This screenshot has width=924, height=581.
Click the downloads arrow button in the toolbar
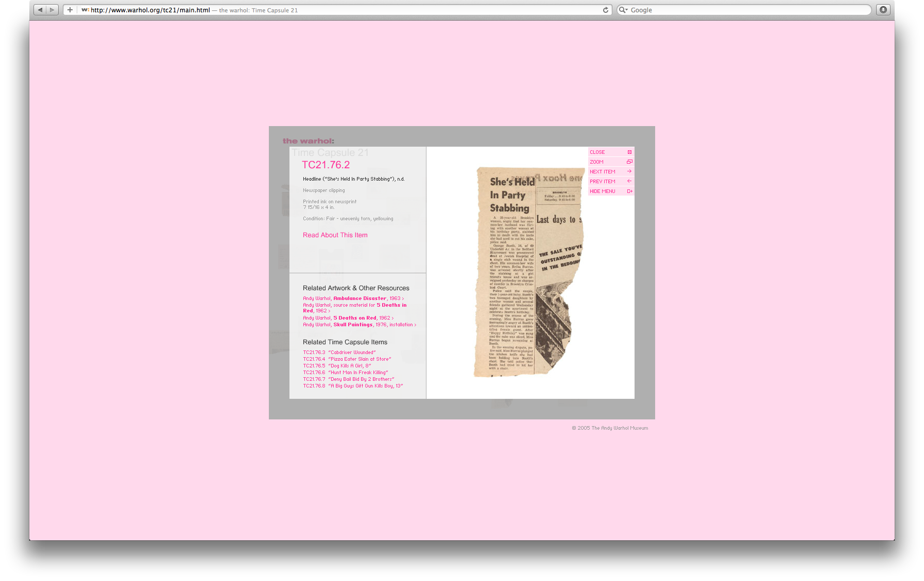point(883,9)
